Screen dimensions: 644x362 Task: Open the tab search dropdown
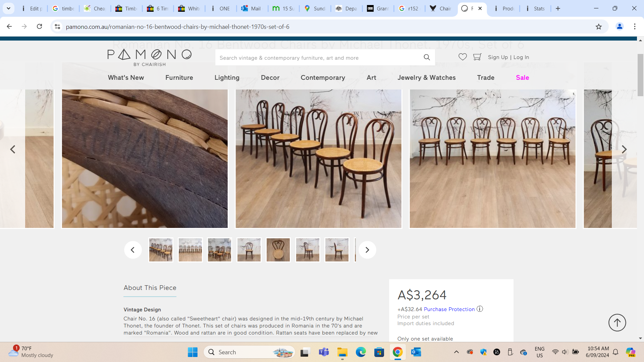pyautogui.click(x=8, y=8)
